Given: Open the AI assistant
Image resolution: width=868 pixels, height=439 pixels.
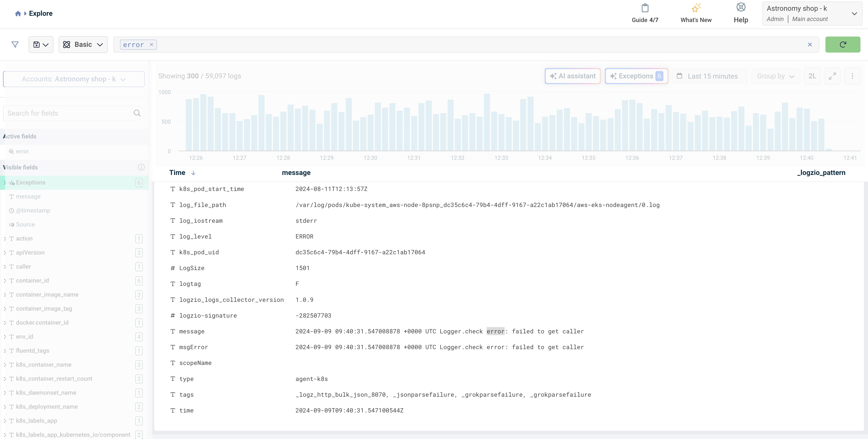Looking at the screenshot, I should 572,76.
